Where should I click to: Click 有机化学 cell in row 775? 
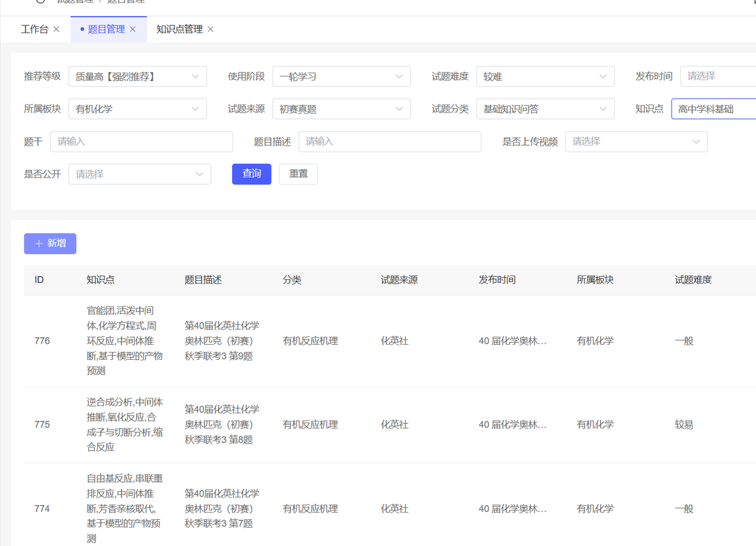(x=595, y=425)
